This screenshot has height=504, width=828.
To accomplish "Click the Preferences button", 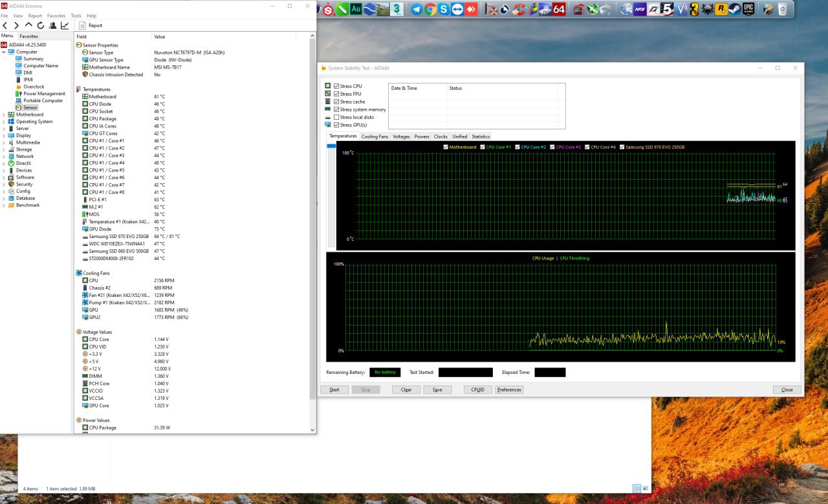I will [509, 389].
